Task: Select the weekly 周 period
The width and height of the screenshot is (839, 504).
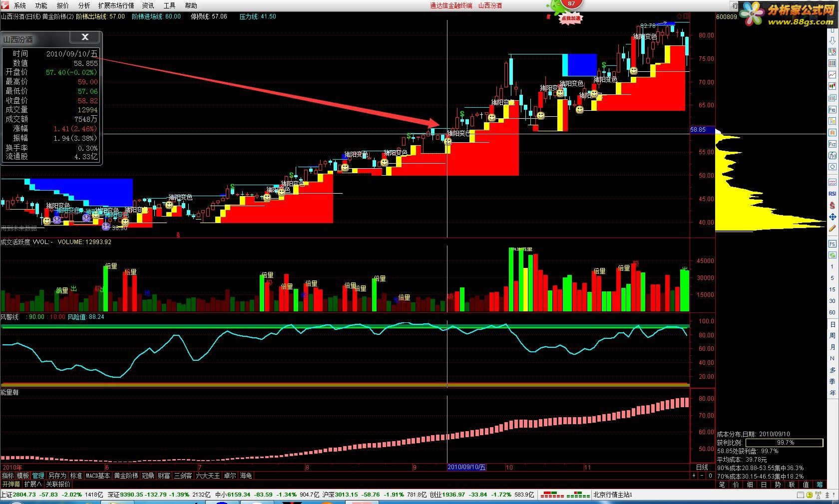Action: [832, 336]
